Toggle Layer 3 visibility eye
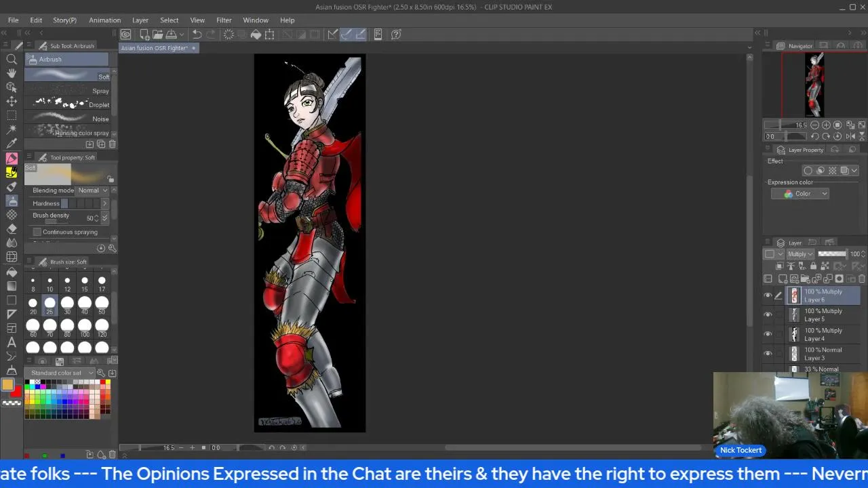 pyautogui.click(x=768, y=354)
